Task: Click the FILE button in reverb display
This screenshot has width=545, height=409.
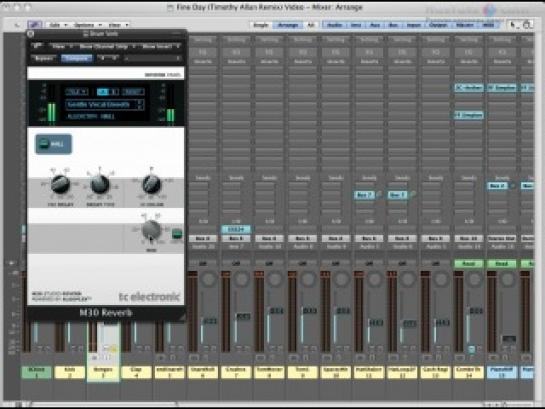Action: pos(77,92)
